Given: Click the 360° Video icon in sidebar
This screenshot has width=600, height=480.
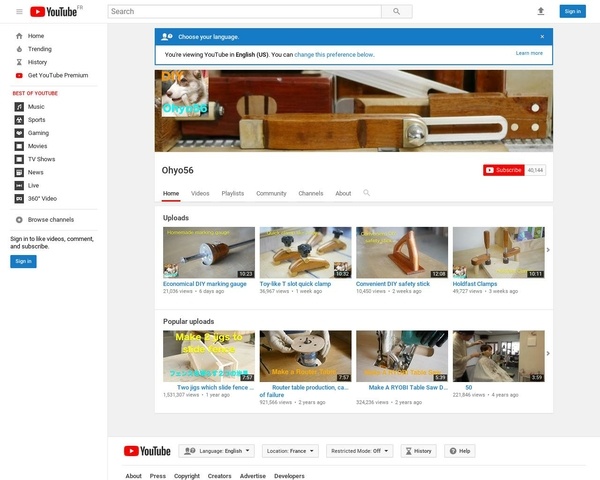Looking at the screenshot, I should [x=19, y=199].
